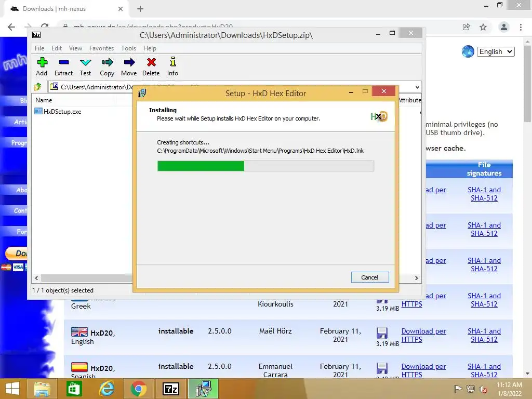Open SHA-1 and SHA-512 link for Spanish row
Image resolution: width=532 pixels, height=399 pixels.
pyautogui.click(x=484, y=370)
